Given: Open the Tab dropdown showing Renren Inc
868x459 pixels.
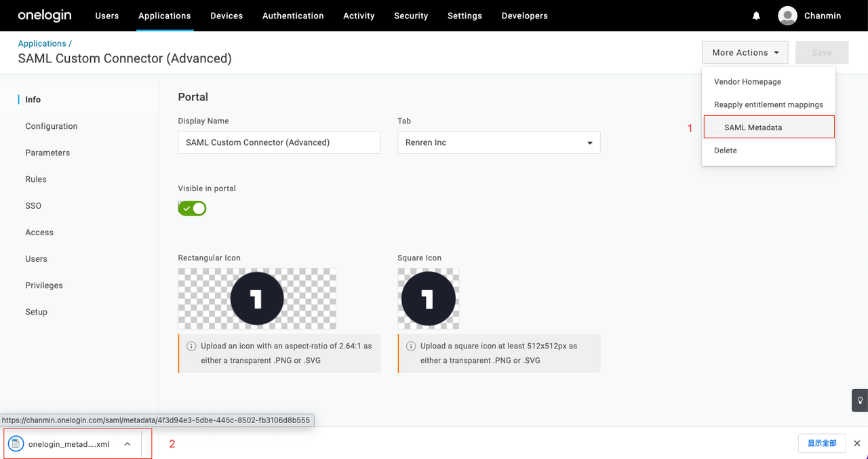Looking at the screenshot, I should [x=498, y=143].
